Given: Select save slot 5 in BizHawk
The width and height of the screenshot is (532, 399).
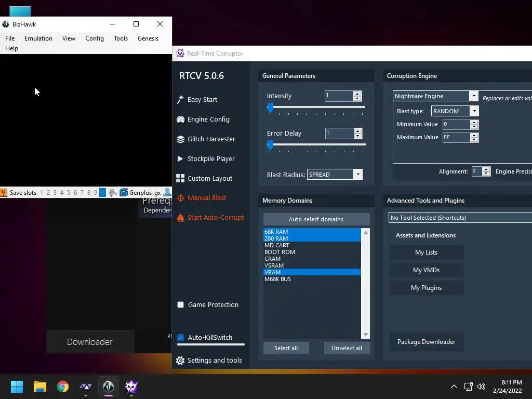Looking at the screenshot, I should (x=69, y=193).
